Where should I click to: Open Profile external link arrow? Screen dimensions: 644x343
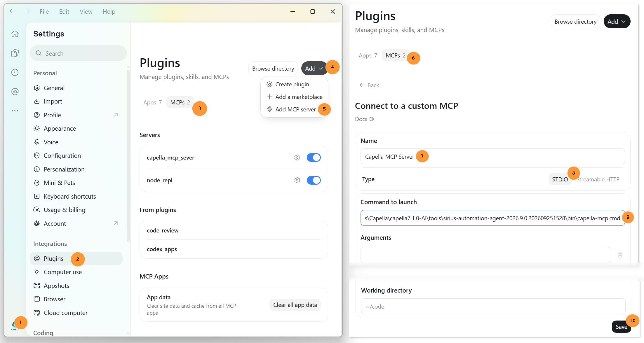click(x=116, y=115)
